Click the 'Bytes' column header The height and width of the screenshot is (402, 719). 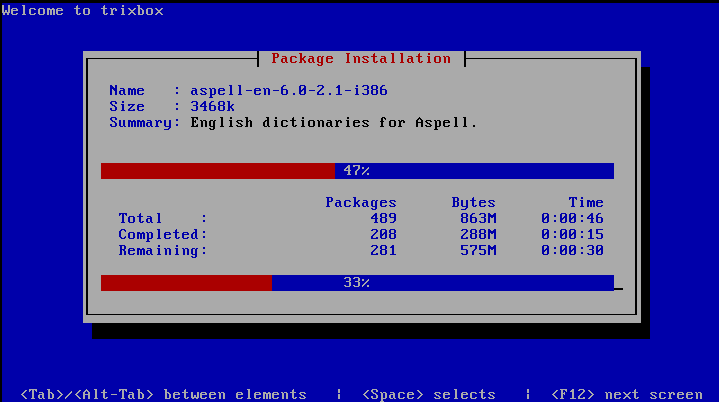[x=473, y=202]
